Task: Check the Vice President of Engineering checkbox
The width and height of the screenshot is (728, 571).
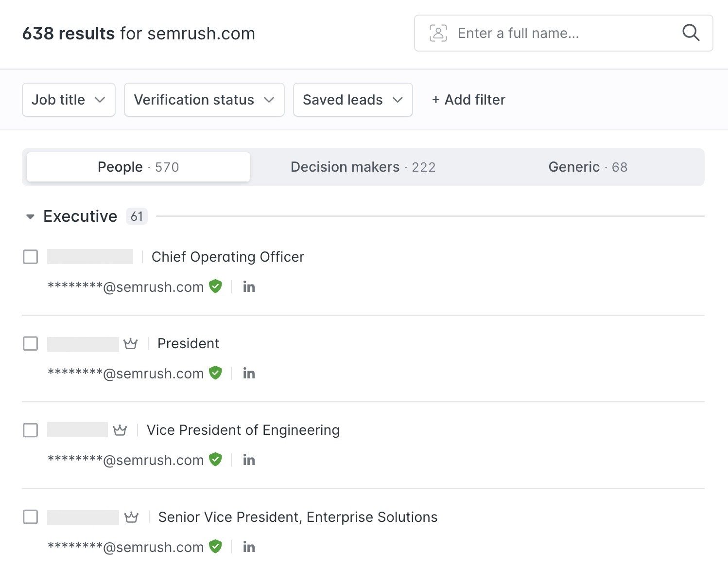Action: [x=31, y=430]
